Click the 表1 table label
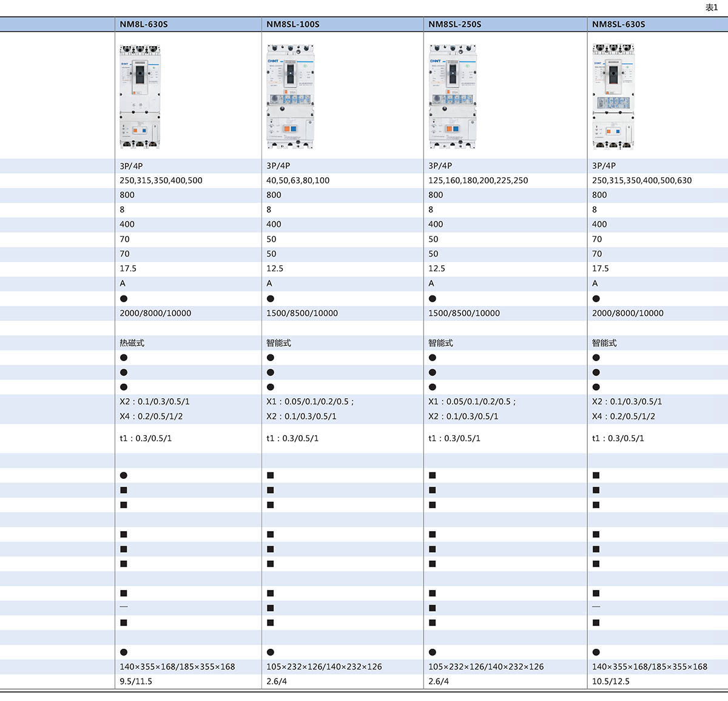728x701 pixels. (x=712, y=7)
